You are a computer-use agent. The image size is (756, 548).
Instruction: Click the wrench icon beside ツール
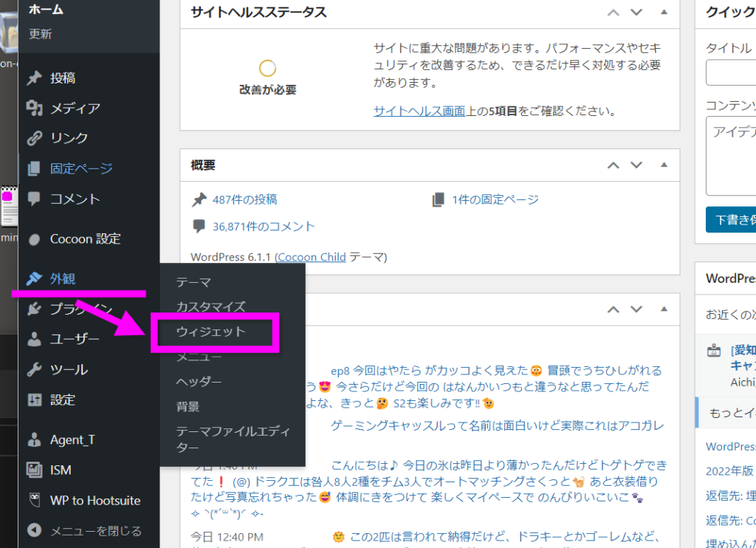(x=34, y=369)
